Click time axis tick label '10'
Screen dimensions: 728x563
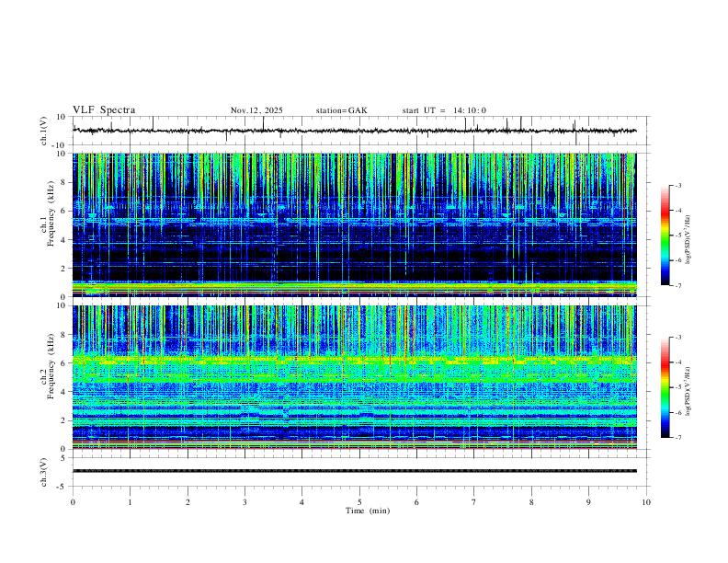pos(646,502)
